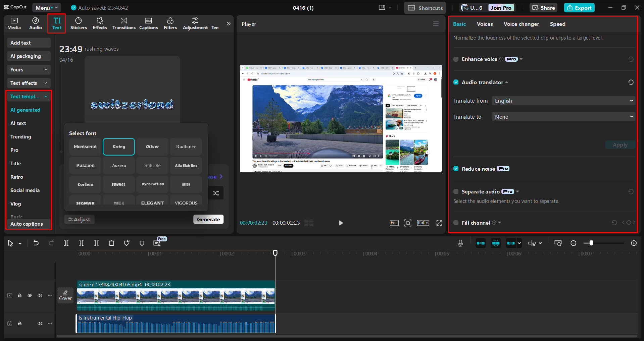This screenshot has height=341, width=644.
Task: Open the Speed tab
Action: tap(557, 24)
